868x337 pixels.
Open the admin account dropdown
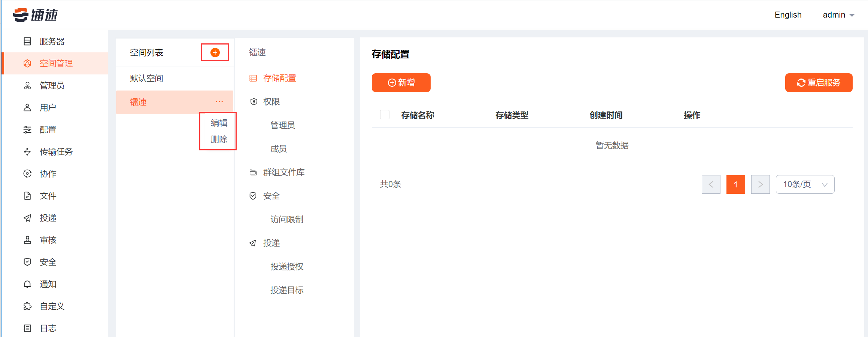838,15
